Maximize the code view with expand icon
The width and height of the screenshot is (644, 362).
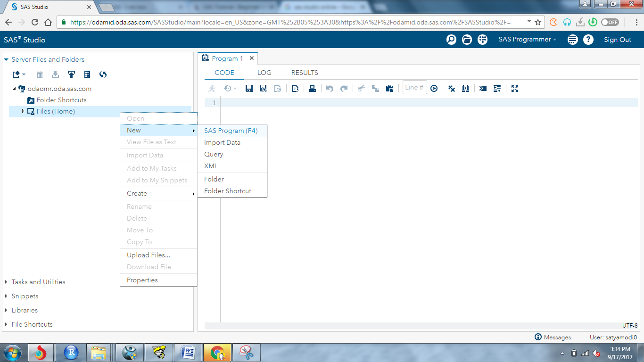515,88
